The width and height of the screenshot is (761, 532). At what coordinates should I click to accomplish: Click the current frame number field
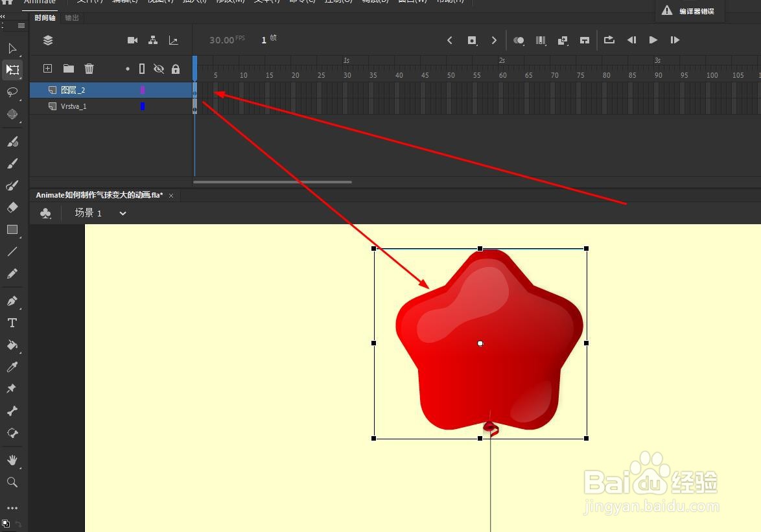click(264, 40)
